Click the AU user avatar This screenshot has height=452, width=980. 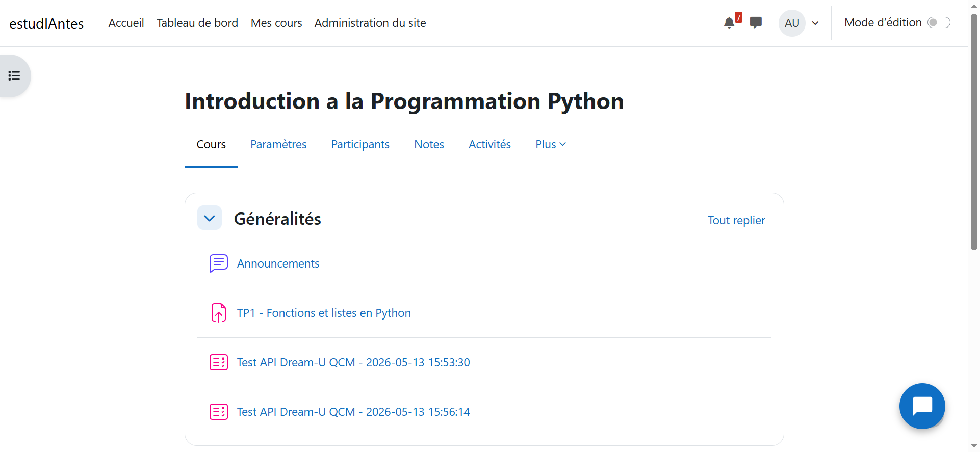(792, 23)
